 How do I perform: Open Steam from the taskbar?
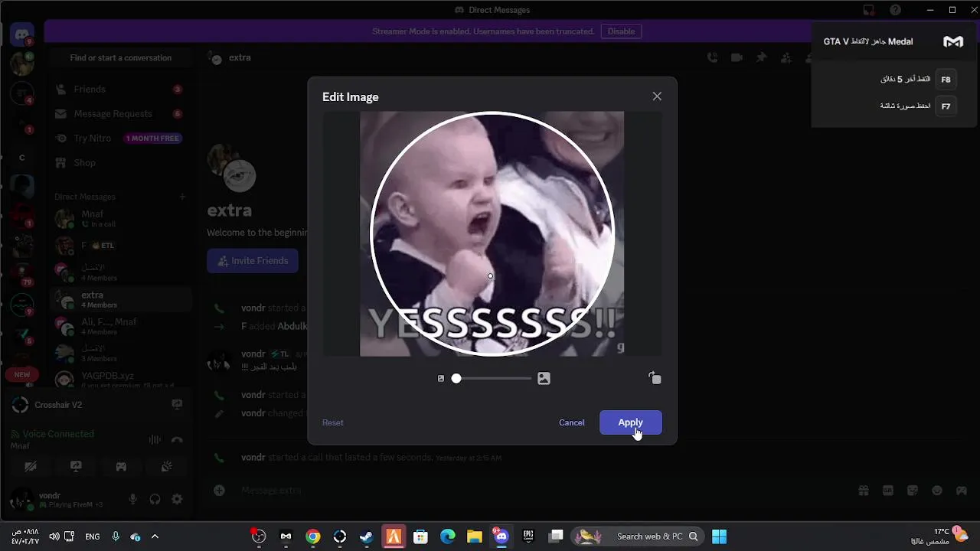pyautogui.click(x=367, y=536)
